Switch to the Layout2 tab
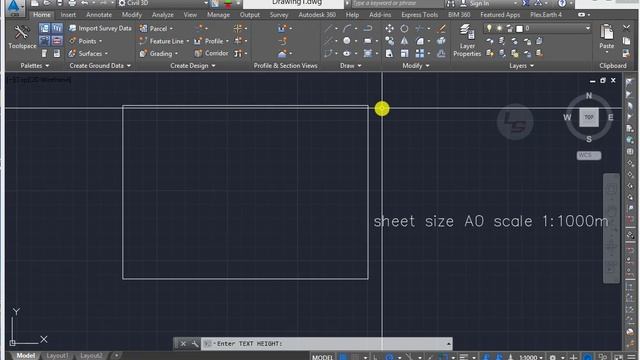This screenshot has height=360, width=640. click(x=91, y=356)
